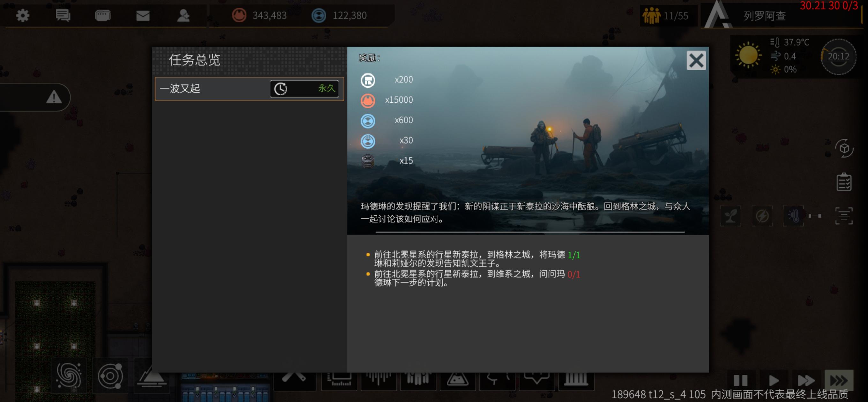Set normal play speed
868x402 pixels.
[773, 380]
